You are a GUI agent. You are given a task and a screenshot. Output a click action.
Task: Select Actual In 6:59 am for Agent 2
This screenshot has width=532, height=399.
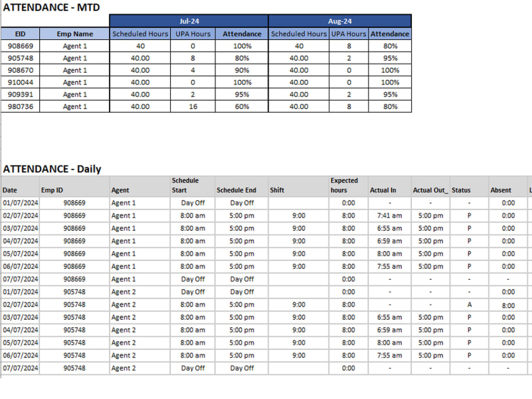[389, 330]
